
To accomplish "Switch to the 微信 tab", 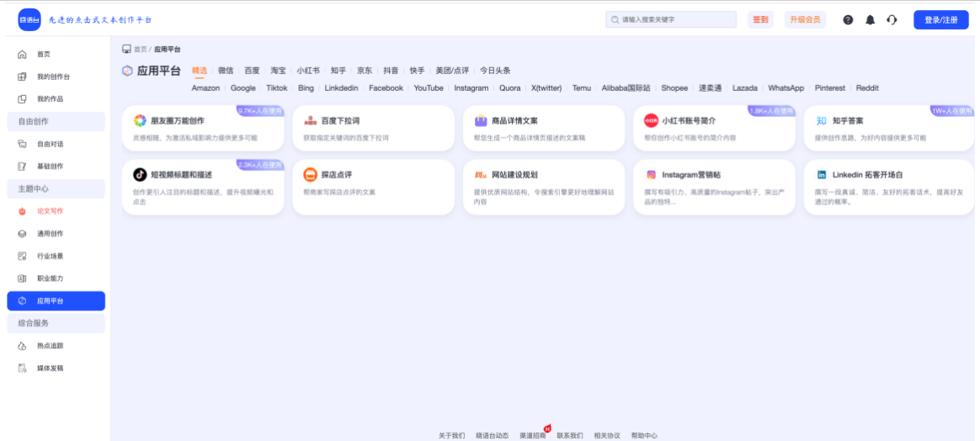I will coord(226,71).
